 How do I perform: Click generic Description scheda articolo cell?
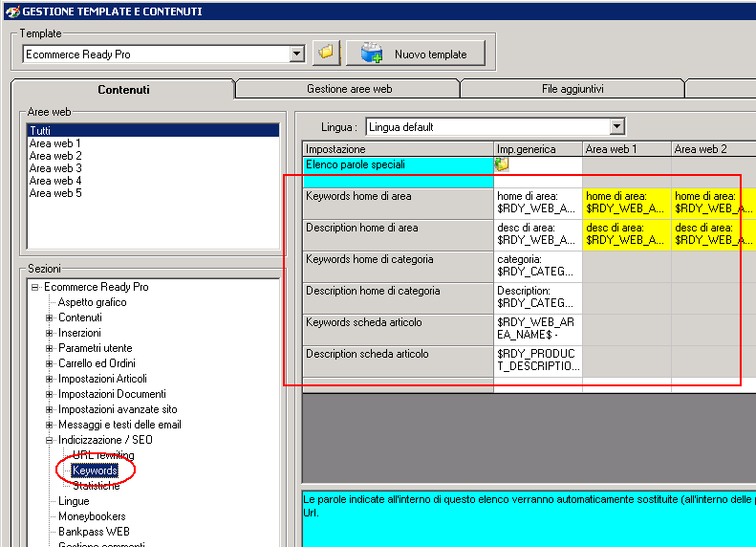click(x=538, y=361)
